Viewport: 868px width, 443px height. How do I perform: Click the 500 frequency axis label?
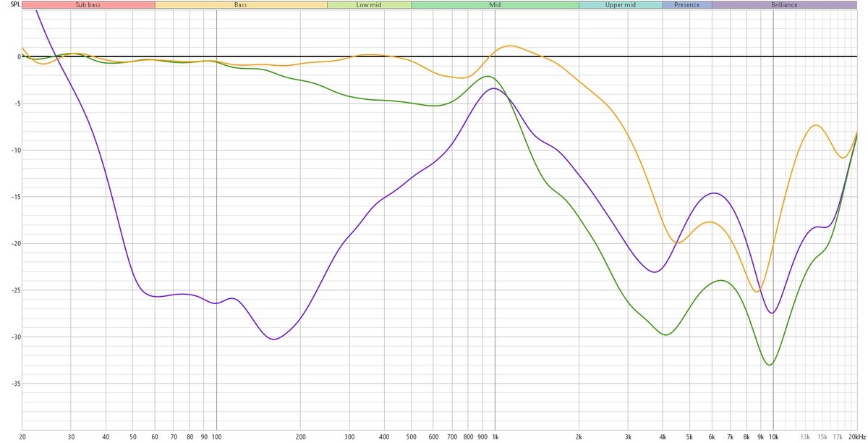pos(411,437)
